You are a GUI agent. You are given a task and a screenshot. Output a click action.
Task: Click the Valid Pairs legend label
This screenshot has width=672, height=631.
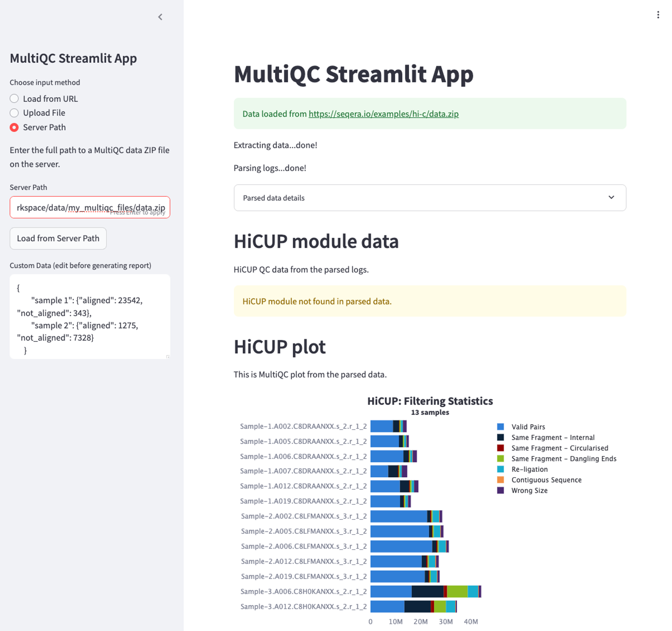pyautogui.click(x=528, y=427)
